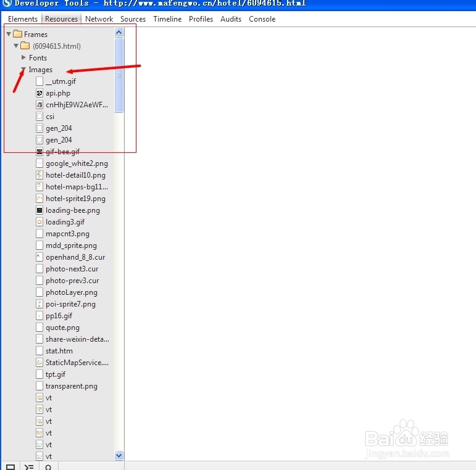Click the hotel-detail10.png icon
Screen dimensions: 476x470
40,175
